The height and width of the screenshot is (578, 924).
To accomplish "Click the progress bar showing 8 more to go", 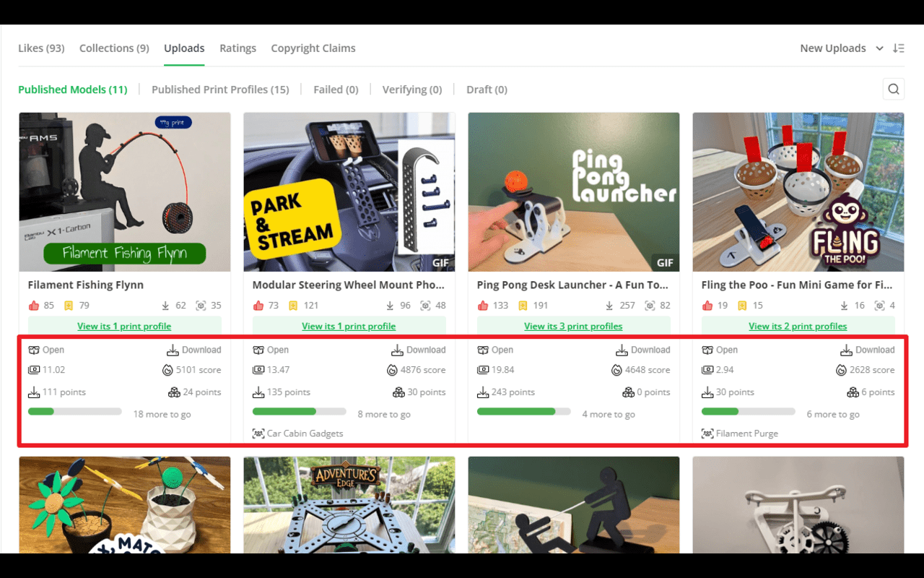I will (300, 411).
